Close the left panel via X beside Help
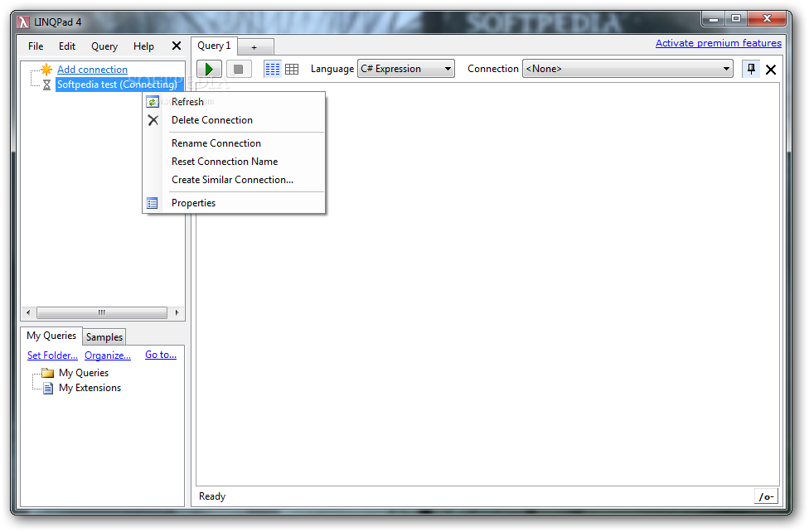Image resolution: width=809 pixels, height=532 pixels. (x=177, y=46)
